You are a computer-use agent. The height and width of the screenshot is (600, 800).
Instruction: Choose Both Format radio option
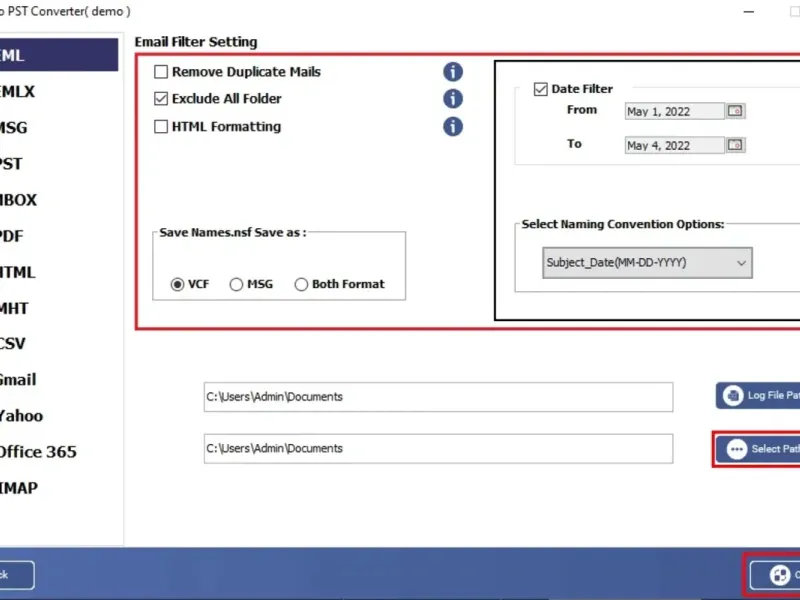(301, 284)
